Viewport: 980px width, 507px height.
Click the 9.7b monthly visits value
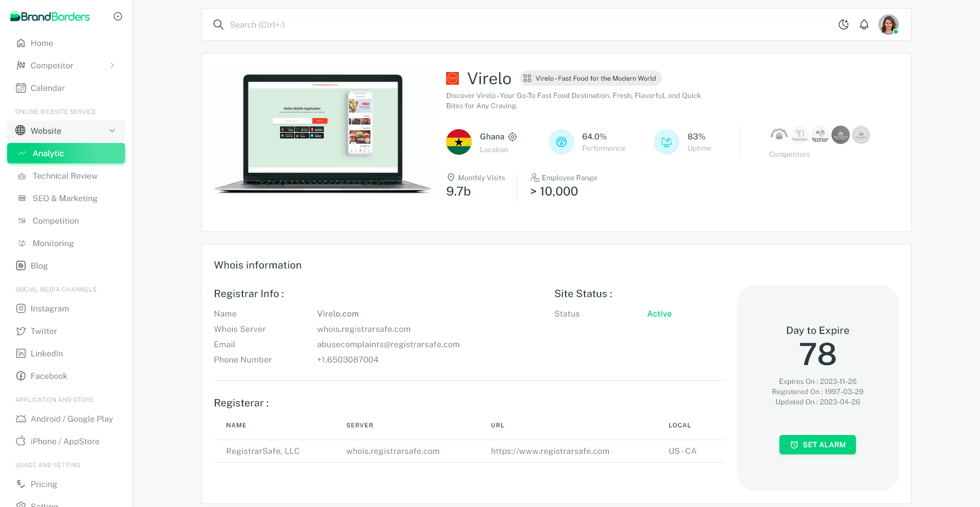458,191
